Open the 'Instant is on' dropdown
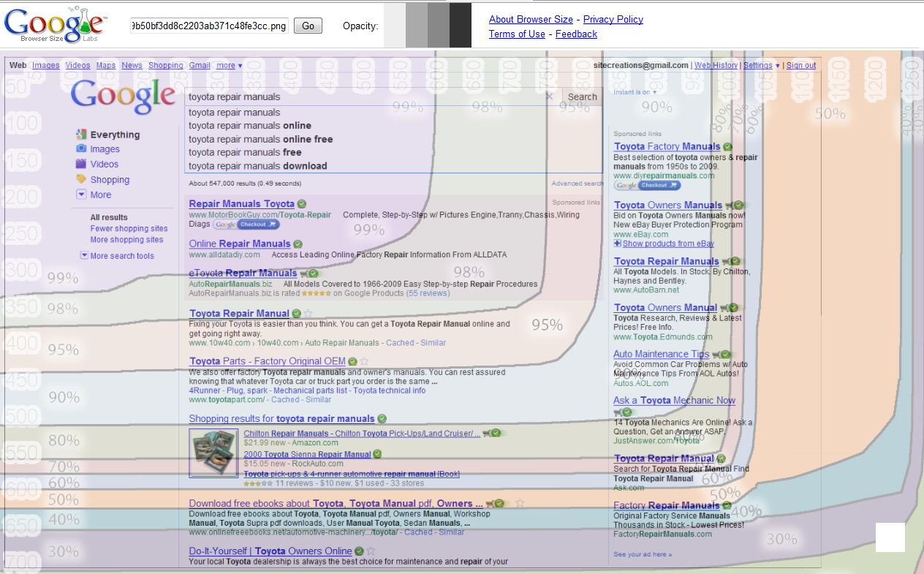Image resolution: width=924 pixels, height=574 pixels. tap(635, 92)
